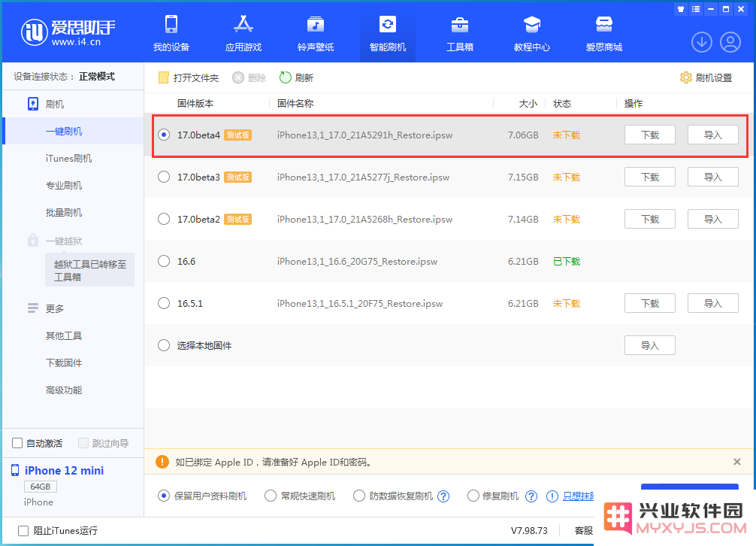Download the 16.5.1 firmware
The image size is (756, 546).
[650, 303]
